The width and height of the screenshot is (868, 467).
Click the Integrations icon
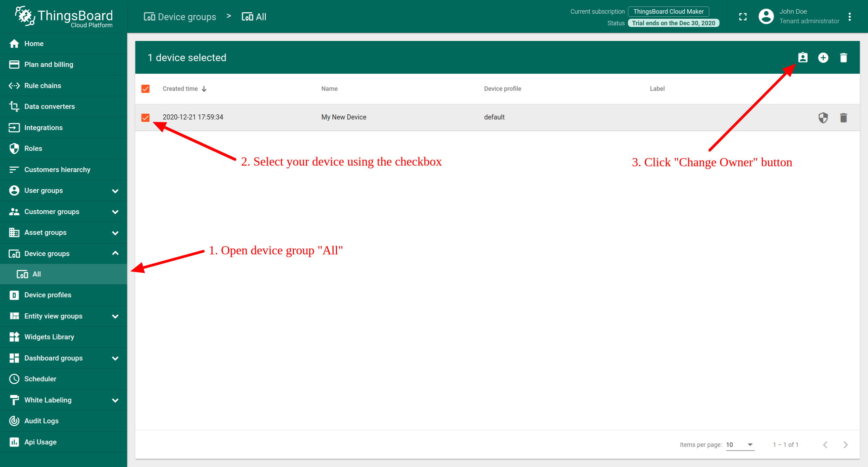(x=14, y=128)
